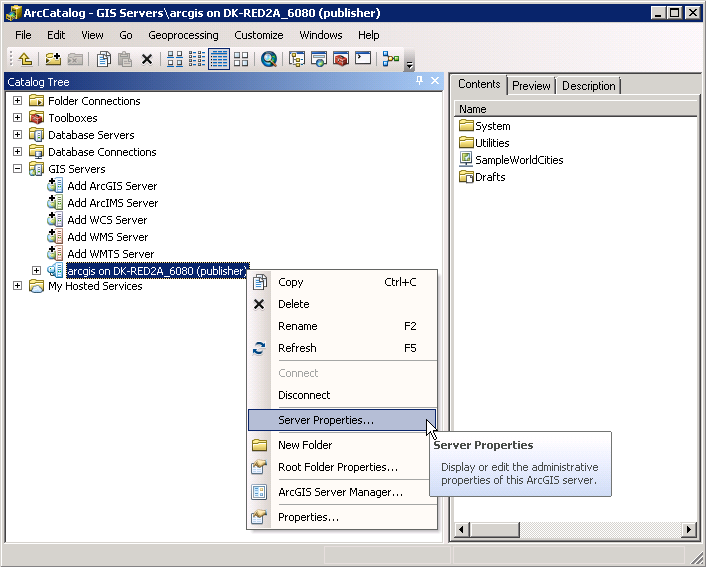Select Add WCS Server tree item
The height and width of the screenshot is (567, 706).
(107, 220)
